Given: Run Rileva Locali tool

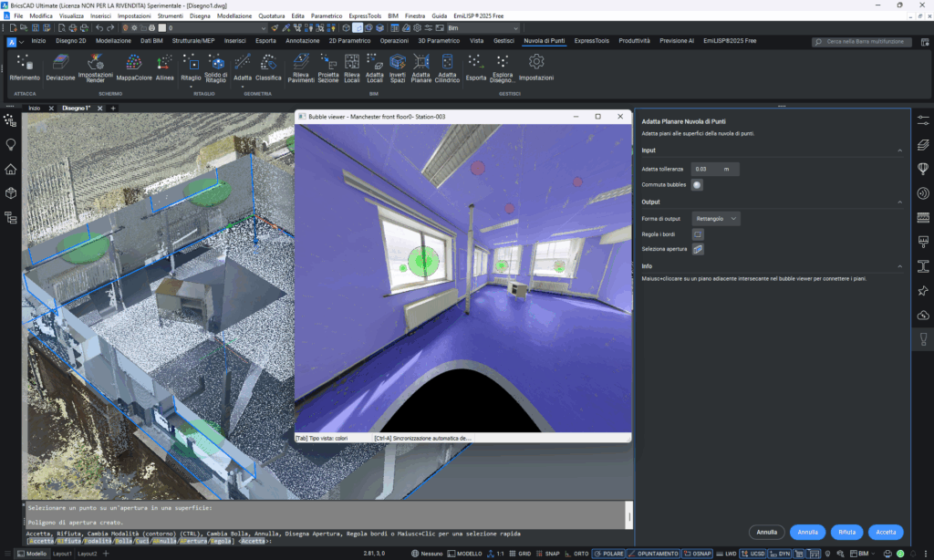Looking at the screenshot, I should coord(351,67).
